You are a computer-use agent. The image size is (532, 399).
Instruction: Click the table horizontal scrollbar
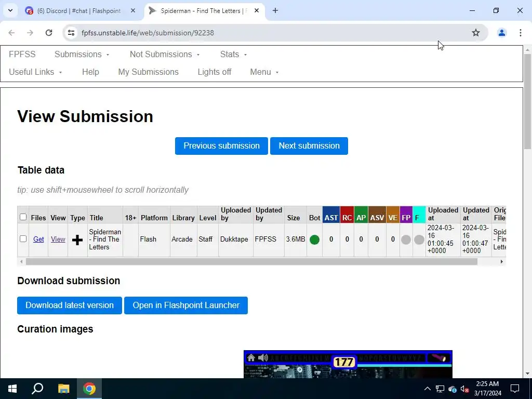[x=251, y=262]
